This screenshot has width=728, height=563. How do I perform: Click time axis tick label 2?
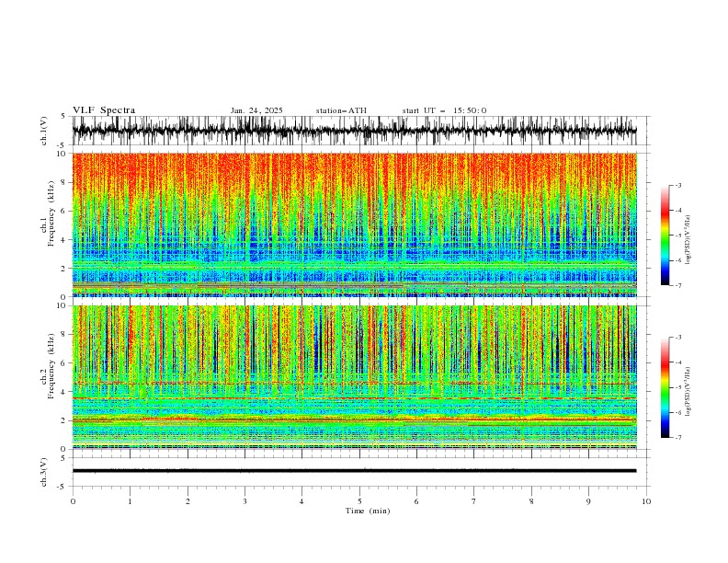coord(188,501)
